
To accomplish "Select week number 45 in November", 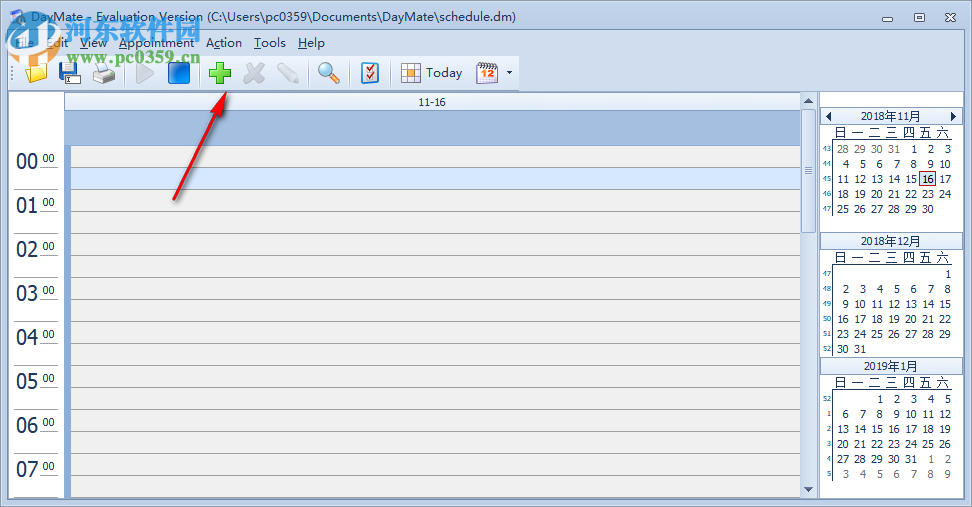I will pyautogui.click(x=827, y=179).
